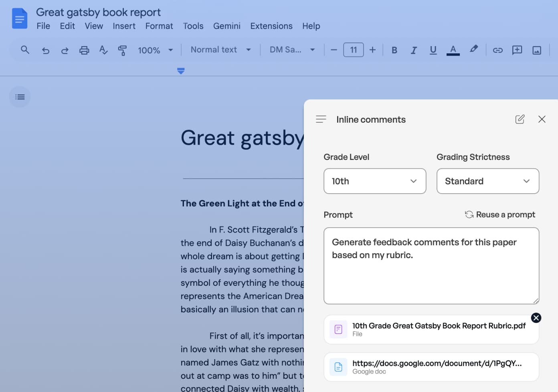Toggle italic formatting
The image size is (558, 392).
tap(414, 50)
